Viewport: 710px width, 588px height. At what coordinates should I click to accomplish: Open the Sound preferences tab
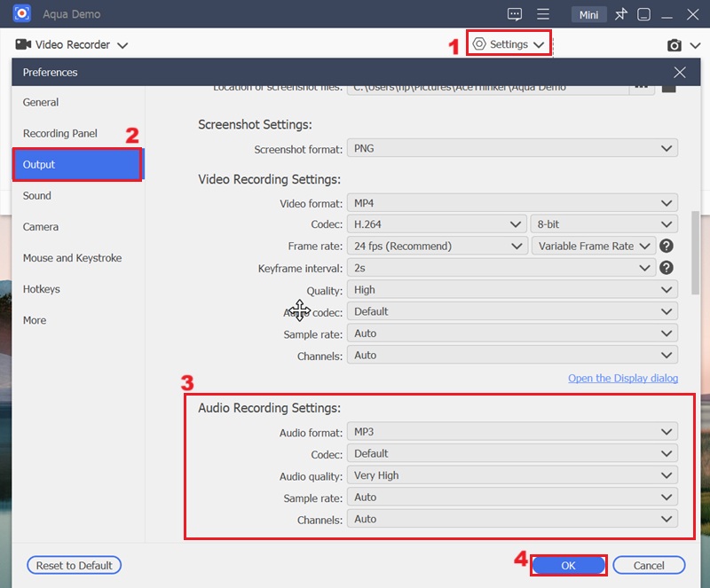point(78,195)
